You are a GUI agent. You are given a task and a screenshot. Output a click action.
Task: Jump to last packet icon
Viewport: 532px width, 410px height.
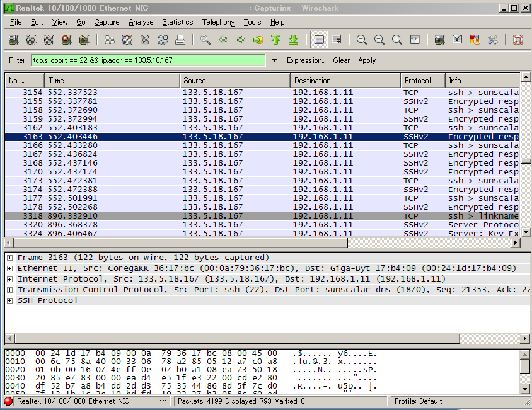(294, 40)
